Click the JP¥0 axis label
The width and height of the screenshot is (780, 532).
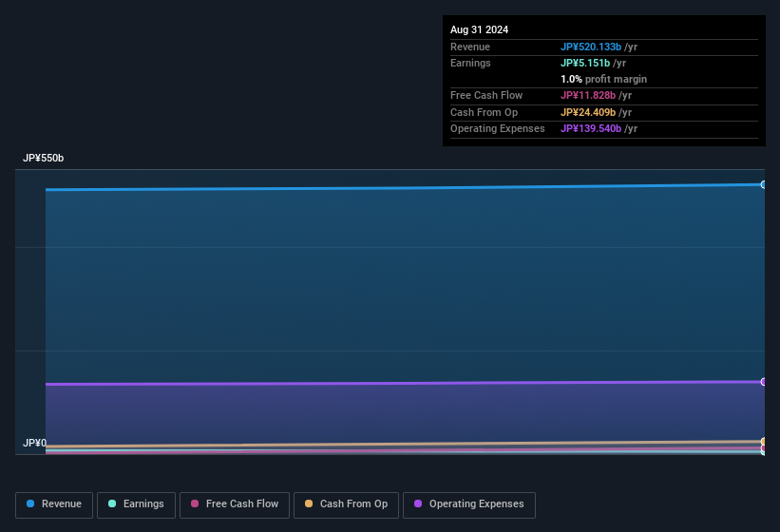(x=34, y=443)
